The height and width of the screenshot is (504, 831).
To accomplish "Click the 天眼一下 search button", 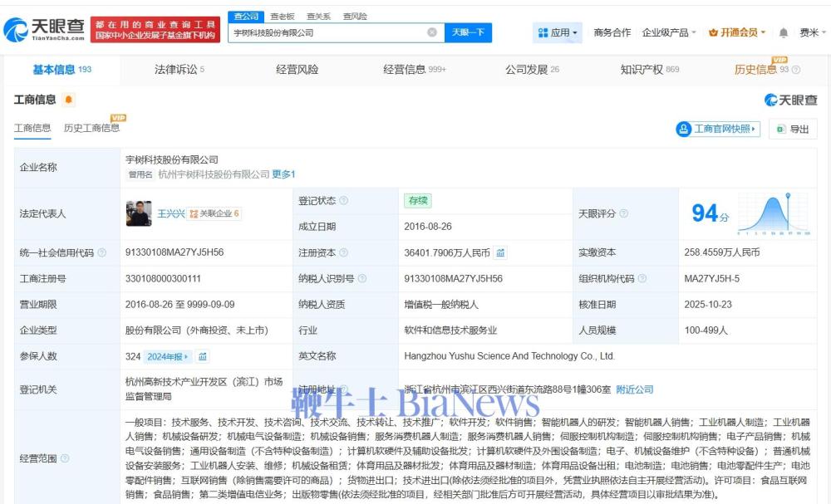I will pos(468,32).
